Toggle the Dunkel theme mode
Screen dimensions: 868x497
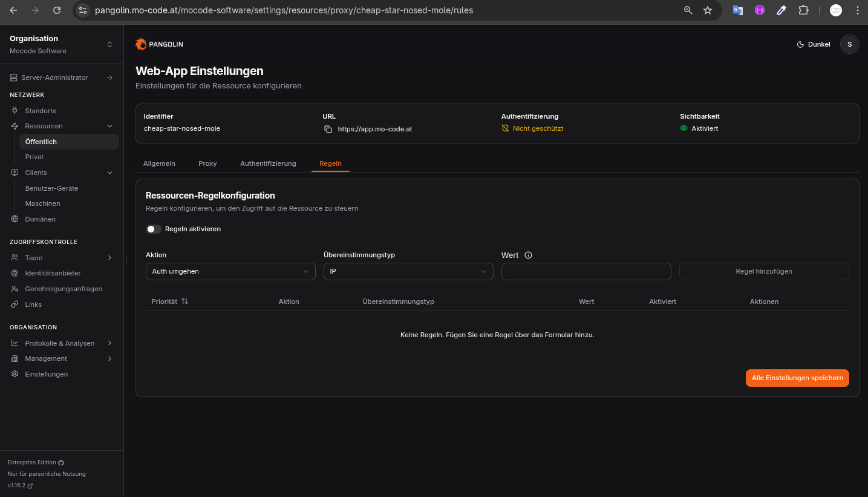pyautogui.click(x=814, y=44)
